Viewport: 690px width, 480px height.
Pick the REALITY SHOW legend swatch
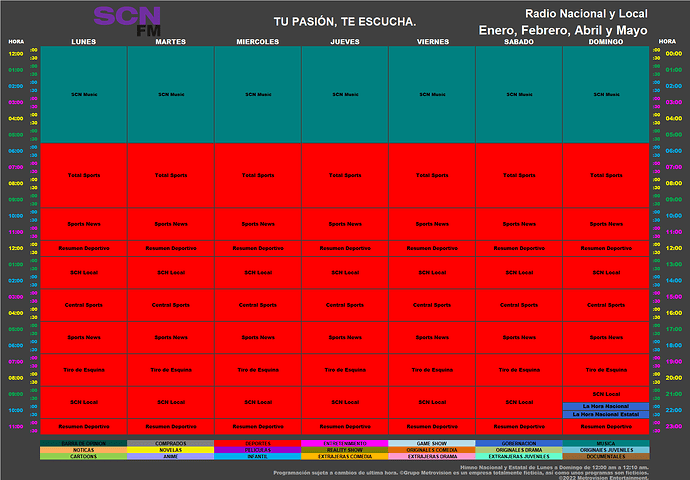[345, 450]
